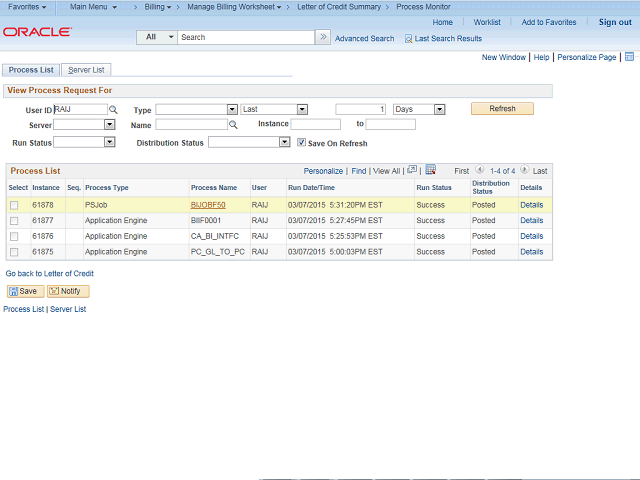Toggle the Save On Refresh checkbox
The width and height of the screenshot is (640, 480).
(301, 143)
